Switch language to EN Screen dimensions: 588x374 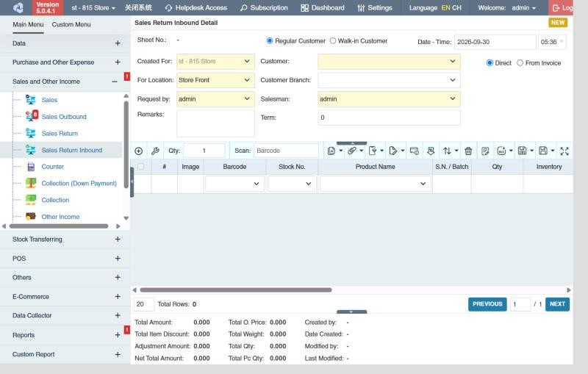click(445, 8)
